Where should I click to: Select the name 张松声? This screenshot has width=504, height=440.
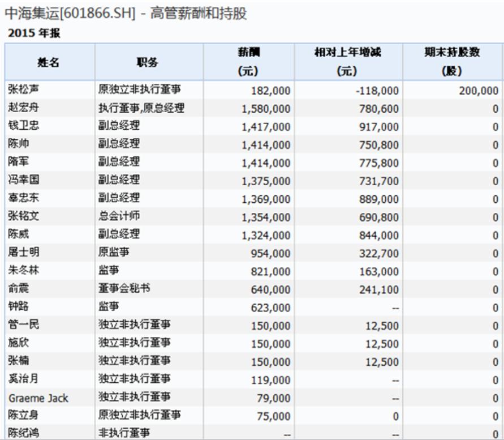(23, 89)
